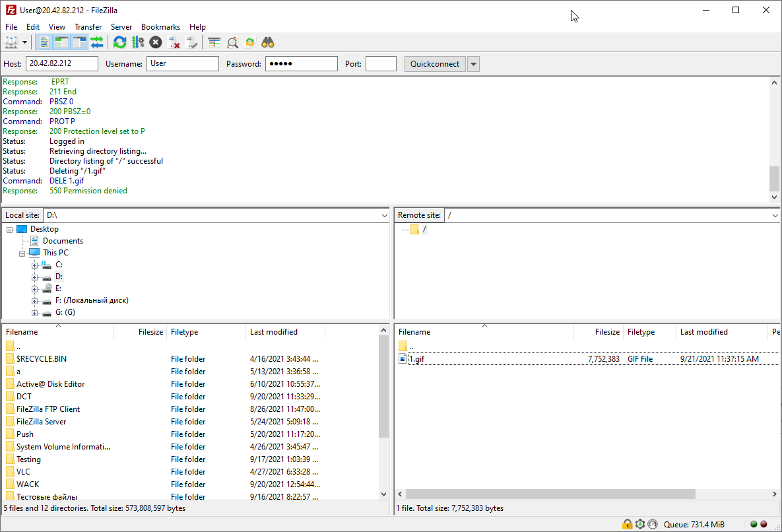
Task: Open the directory listing filters dialog
Action: click(214, 42)
